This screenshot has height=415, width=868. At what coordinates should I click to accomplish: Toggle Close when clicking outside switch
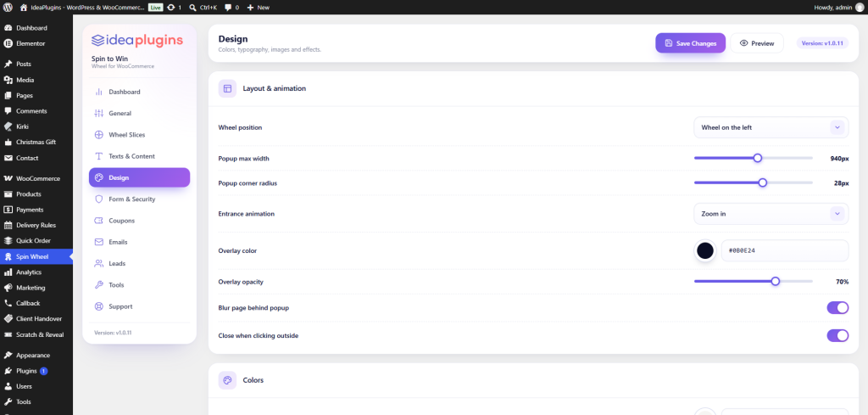pos(837,335)
